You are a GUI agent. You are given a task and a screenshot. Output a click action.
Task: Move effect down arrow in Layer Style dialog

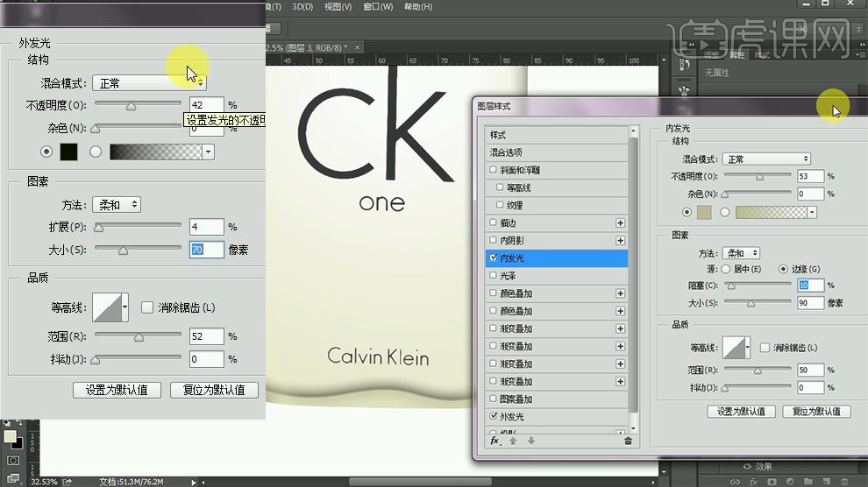(530, 441)
